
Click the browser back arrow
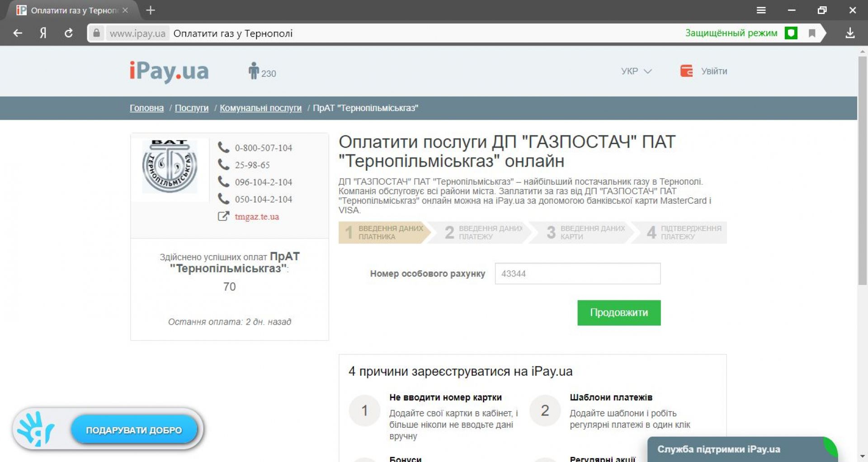pyautogui.click(x=18, y=33)
